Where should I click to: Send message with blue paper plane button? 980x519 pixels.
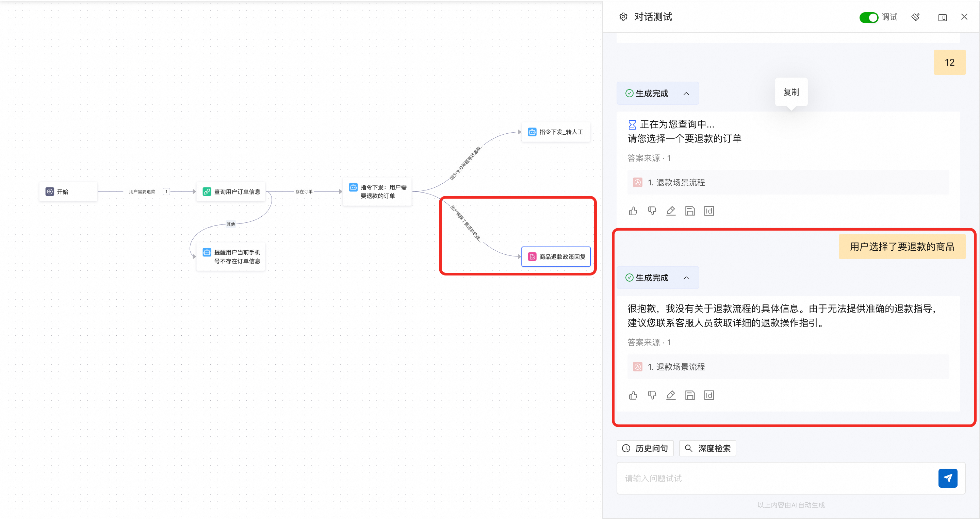point(947,478)
